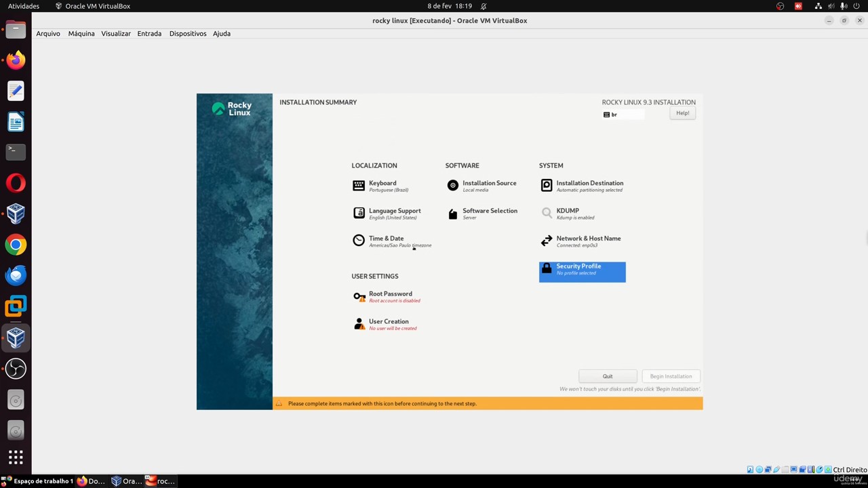Open Thunderbird mail from the dock
This screenshot has height=488, width=868.
click(16, 275)
